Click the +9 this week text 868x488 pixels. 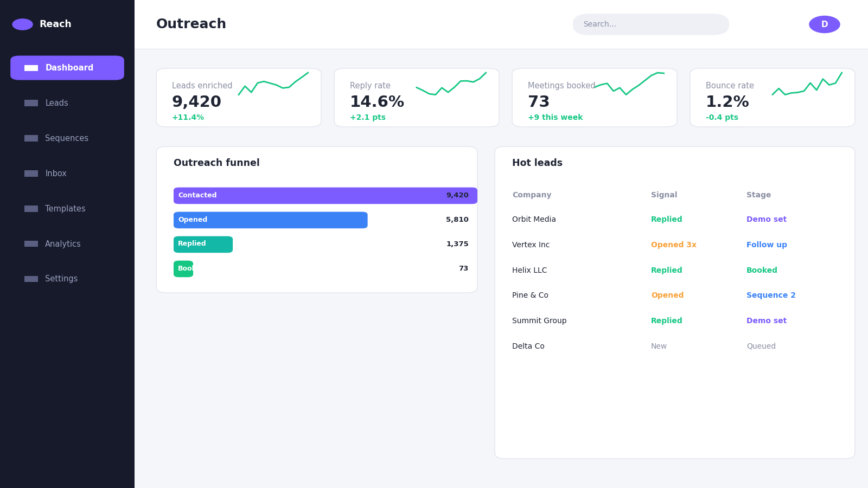(x=556, y=117)
